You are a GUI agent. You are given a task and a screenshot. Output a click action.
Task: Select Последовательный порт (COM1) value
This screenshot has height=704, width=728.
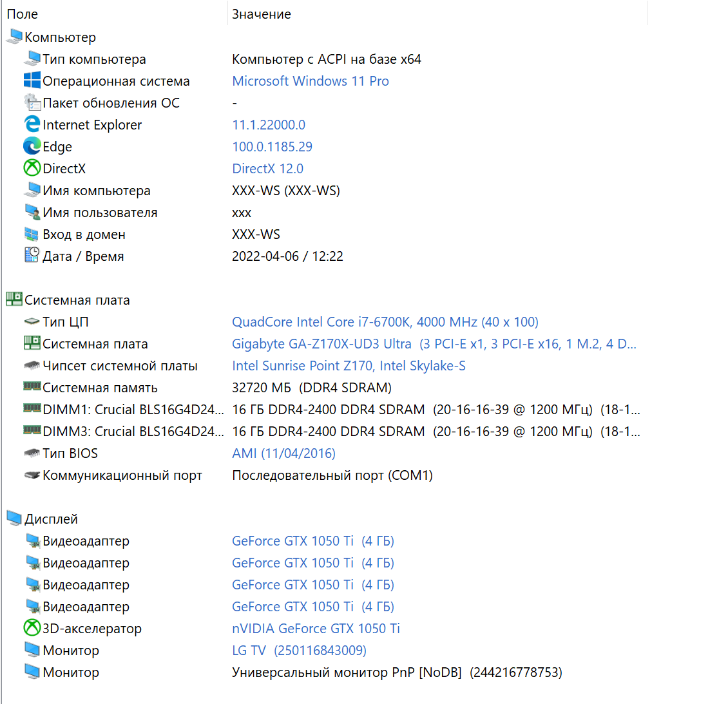(x=332, y=475)
